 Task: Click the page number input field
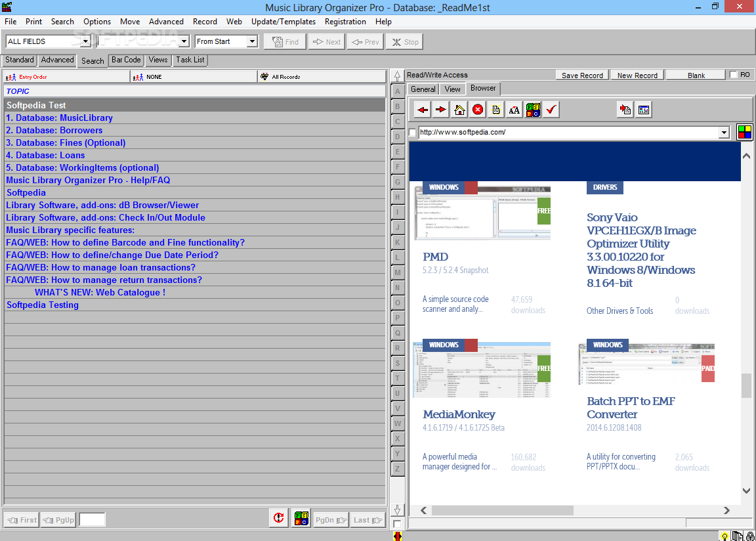(92, 520)
